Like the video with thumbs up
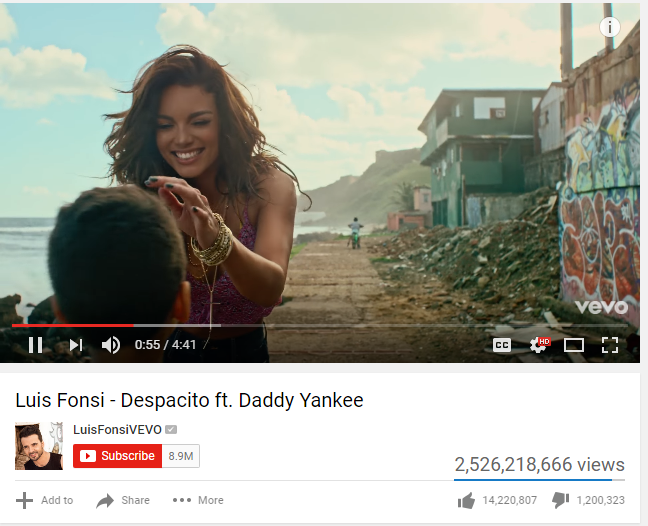The image size is (648, 526). (x=497, y=501)
